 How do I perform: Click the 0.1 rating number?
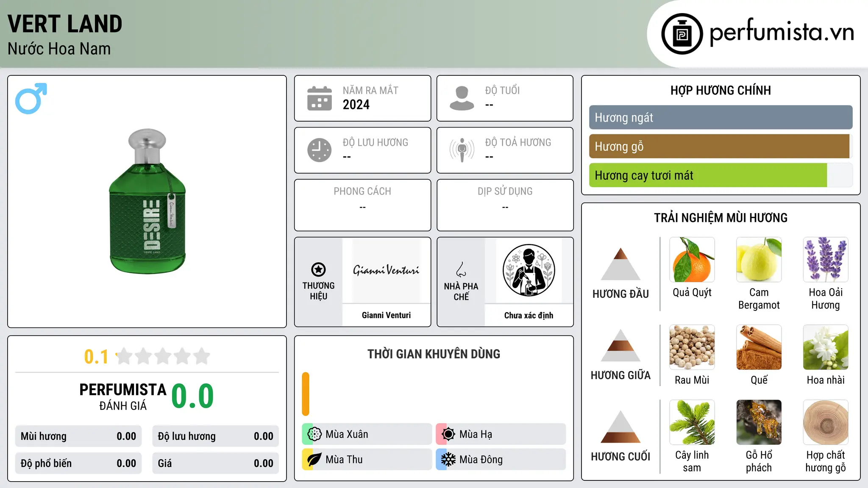pos(96,357)
